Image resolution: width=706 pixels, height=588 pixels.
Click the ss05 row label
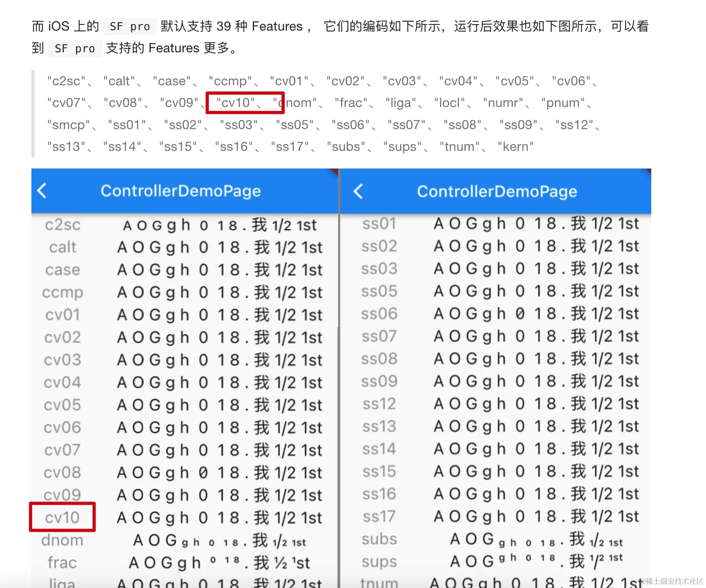click(x=379, y=291)
